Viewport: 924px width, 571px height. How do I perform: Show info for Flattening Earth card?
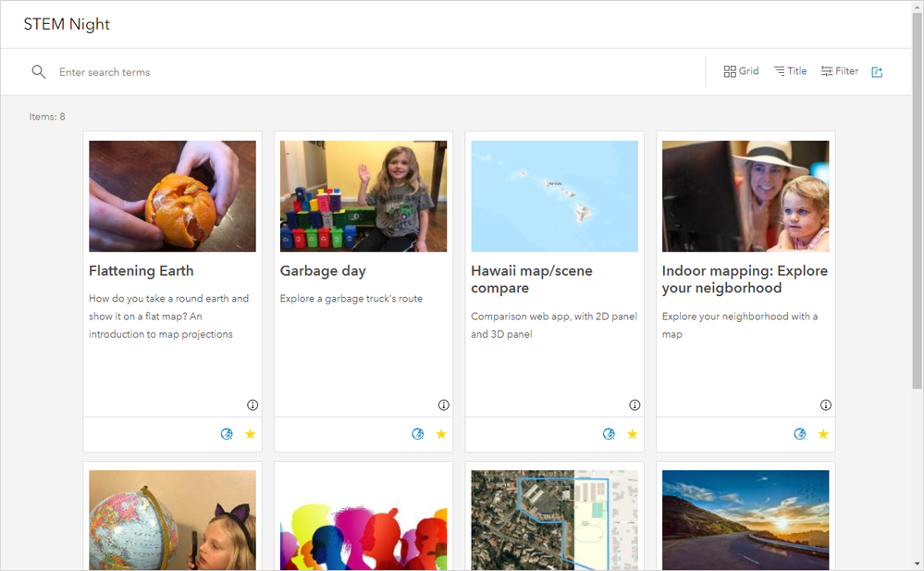(x=253, y=404)
